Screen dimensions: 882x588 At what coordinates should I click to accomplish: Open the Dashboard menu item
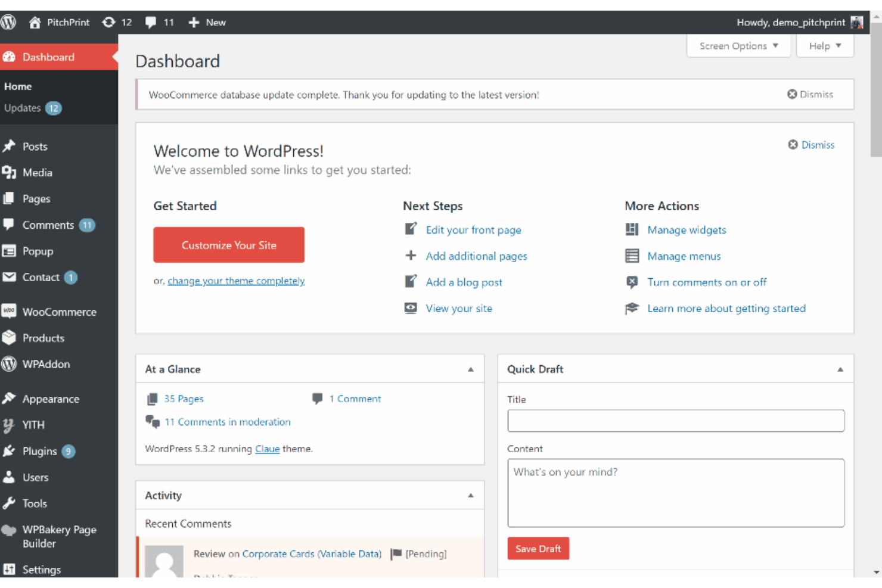point(59,57)
